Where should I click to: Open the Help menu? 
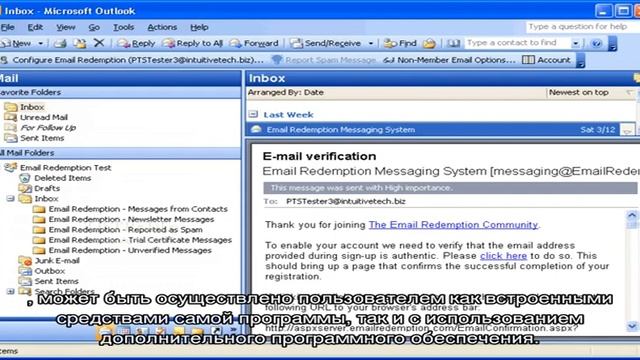(199, 27)
